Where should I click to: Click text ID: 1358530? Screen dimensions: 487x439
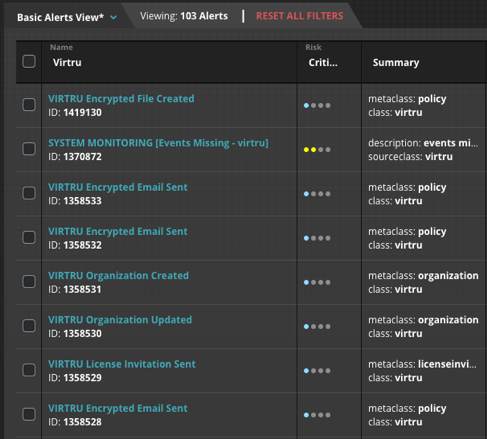pyautogui.click(x=75, y=334)
